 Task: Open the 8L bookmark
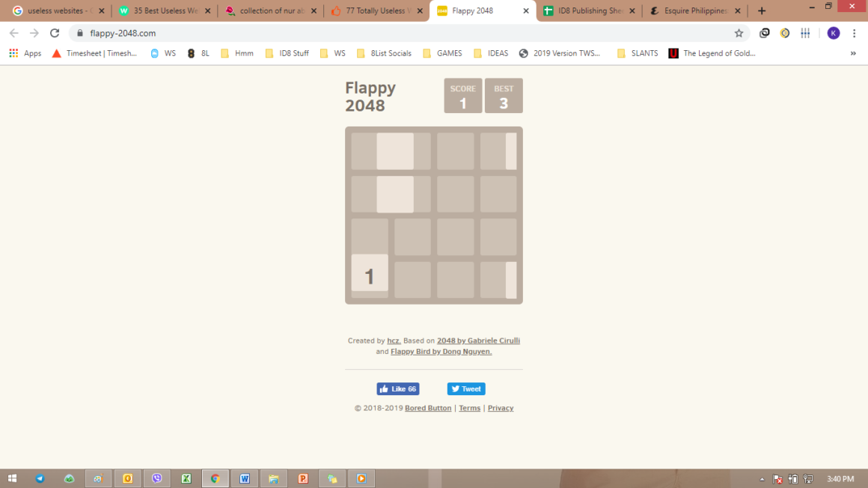[x=198, y=53]
